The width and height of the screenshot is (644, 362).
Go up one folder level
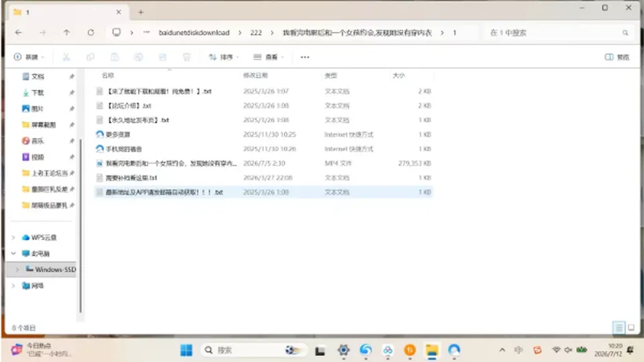(66, 32)
